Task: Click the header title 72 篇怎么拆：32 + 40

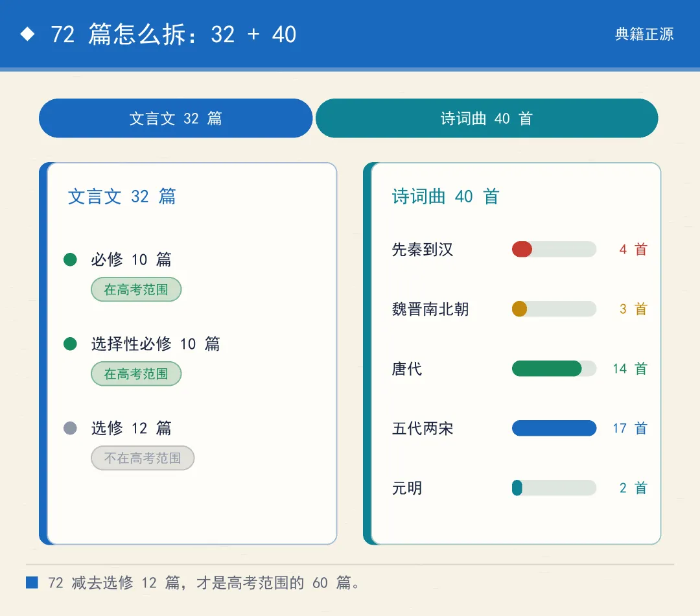Action: coord(173,34)
